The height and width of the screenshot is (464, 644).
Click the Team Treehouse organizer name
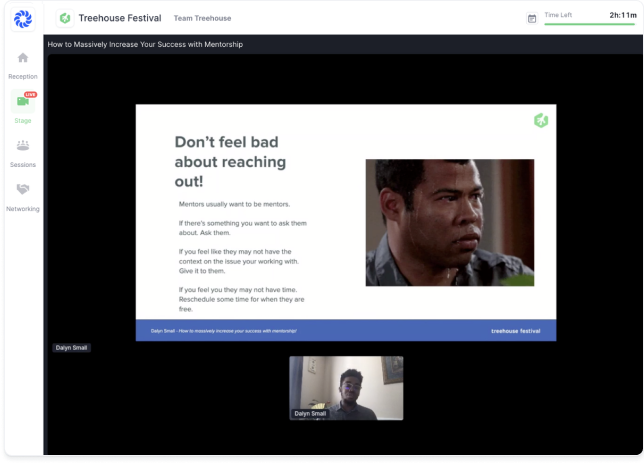[202, 18]
